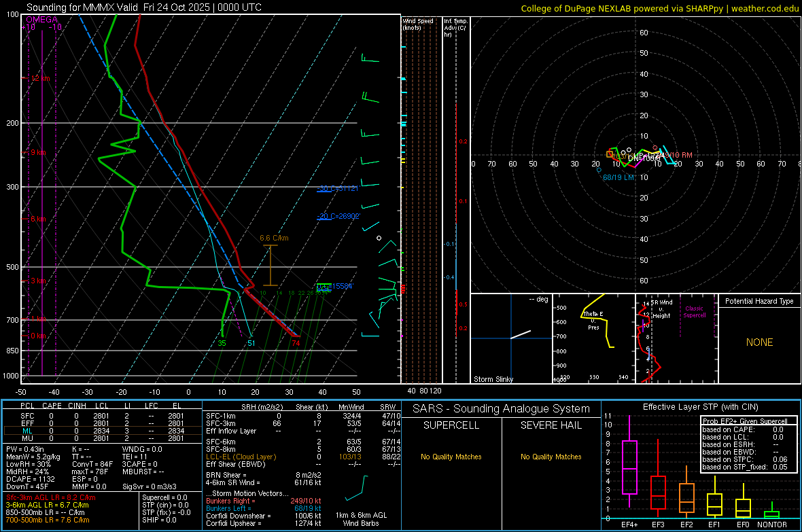Click the Bunkers Left 68/19 kt vector

point(264,508)
